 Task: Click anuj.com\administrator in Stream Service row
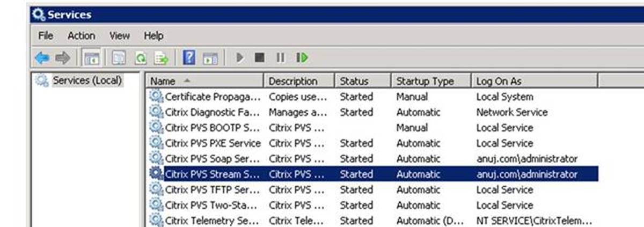(x=527, y=174)
